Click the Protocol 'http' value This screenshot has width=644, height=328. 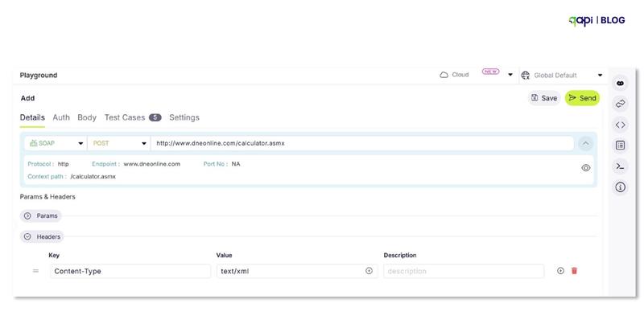(x=64, y=163)
